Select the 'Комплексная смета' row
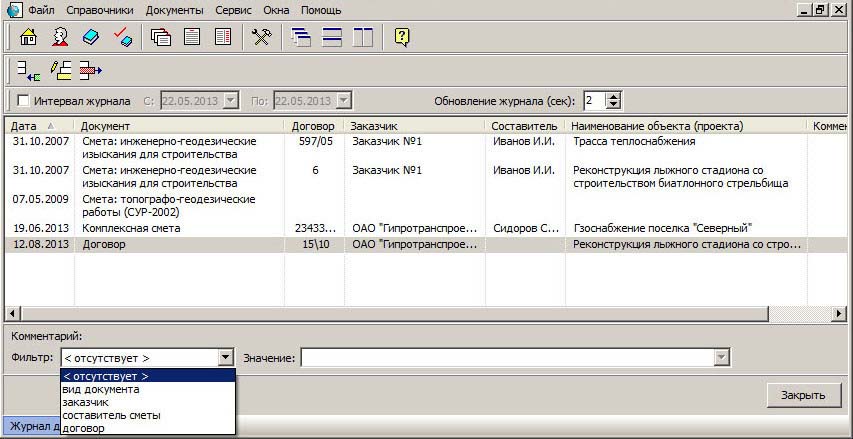Image resolution: width=853 pixels, height=439 pixels. tap(425, 228)
